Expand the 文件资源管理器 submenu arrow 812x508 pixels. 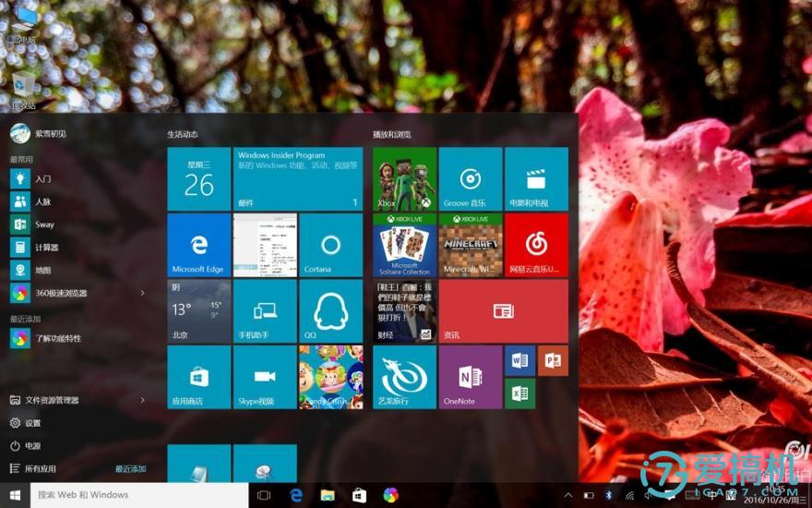pyautogui.click(x=142, y=400)
